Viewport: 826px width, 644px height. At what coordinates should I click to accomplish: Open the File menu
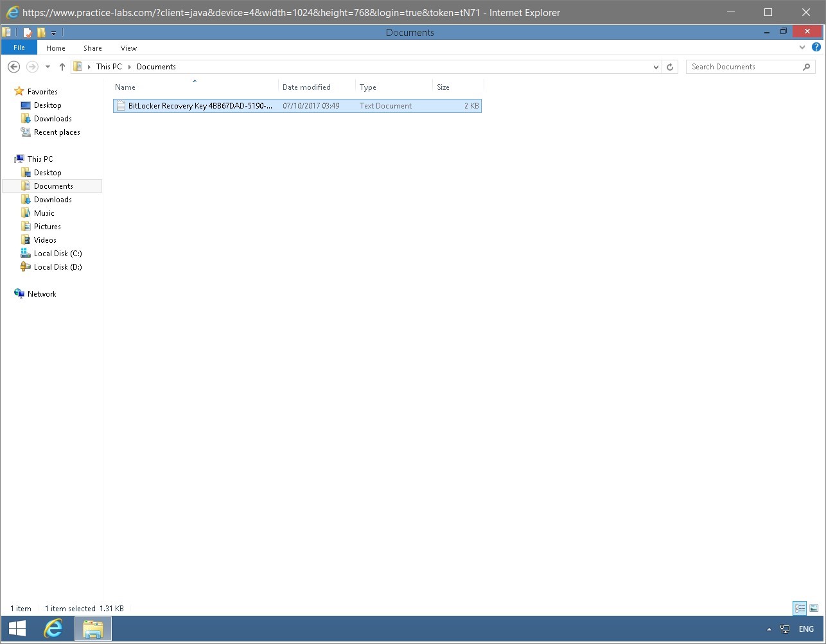[19, 47]
